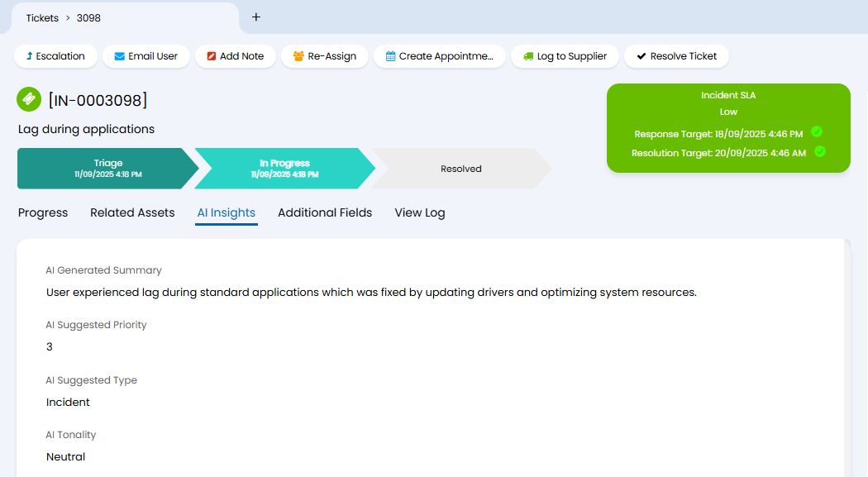This screenshot has width=868, height=477.
Task: Click the Create Appointment calendar icon
Action: (x=391, y=56)
